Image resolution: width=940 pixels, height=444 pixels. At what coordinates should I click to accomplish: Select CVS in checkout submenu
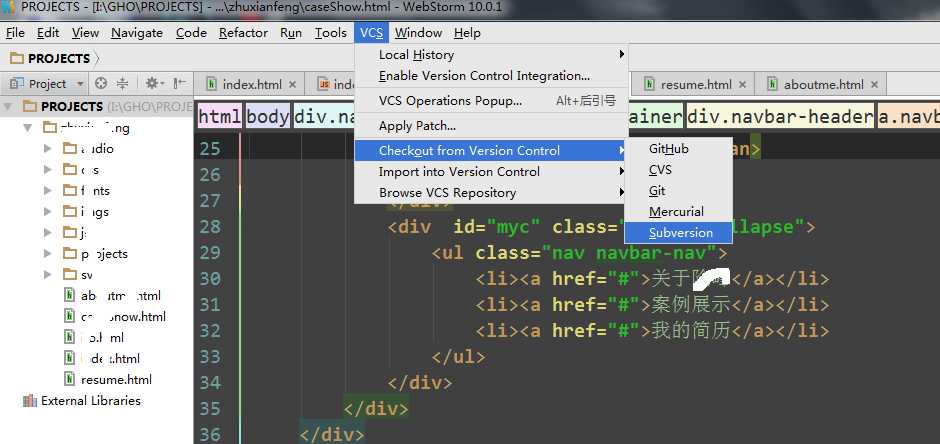(x=679, y=170)
